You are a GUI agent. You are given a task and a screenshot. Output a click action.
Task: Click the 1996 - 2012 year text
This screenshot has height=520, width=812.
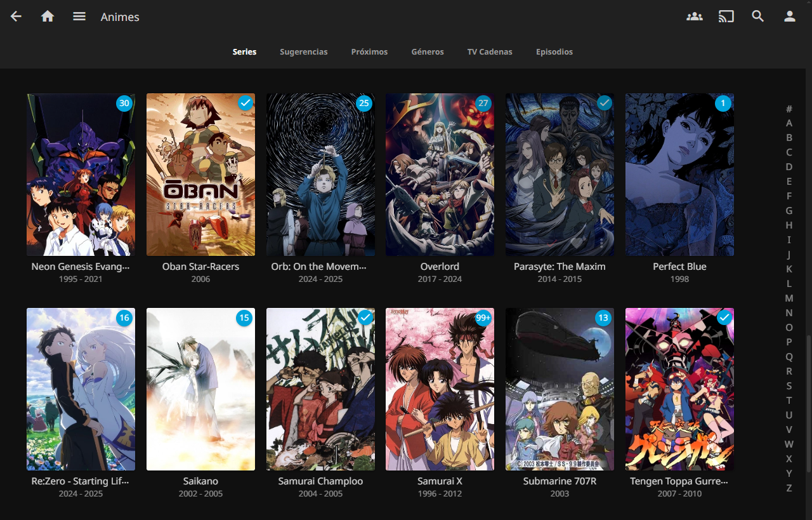440,494
